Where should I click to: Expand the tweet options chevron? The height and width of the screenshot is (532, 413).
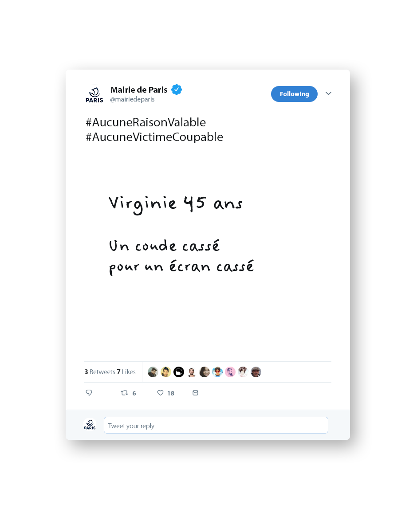(328, 94)
